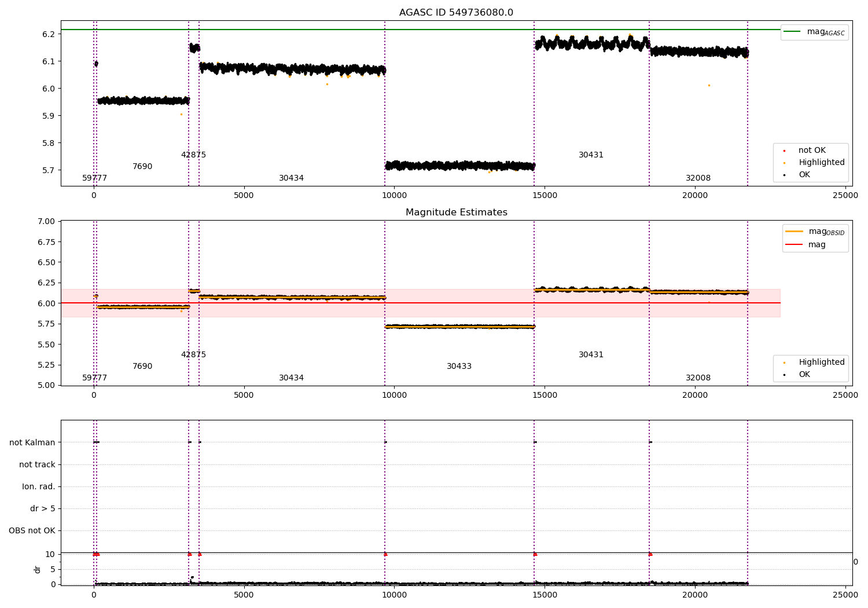Click obsid label 32008 in the Magnitude Estimates plot
The height and width of the screenshot is (608, 868).
[698, 378]
